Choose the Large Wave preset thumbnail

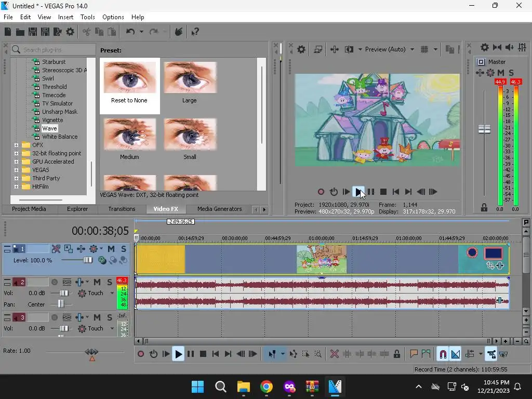point(190,78)
